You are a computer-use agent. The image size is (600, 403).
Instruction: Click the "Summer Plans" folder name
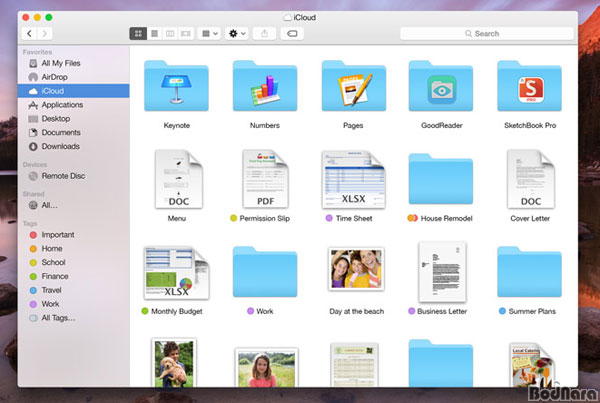point(532,312)
